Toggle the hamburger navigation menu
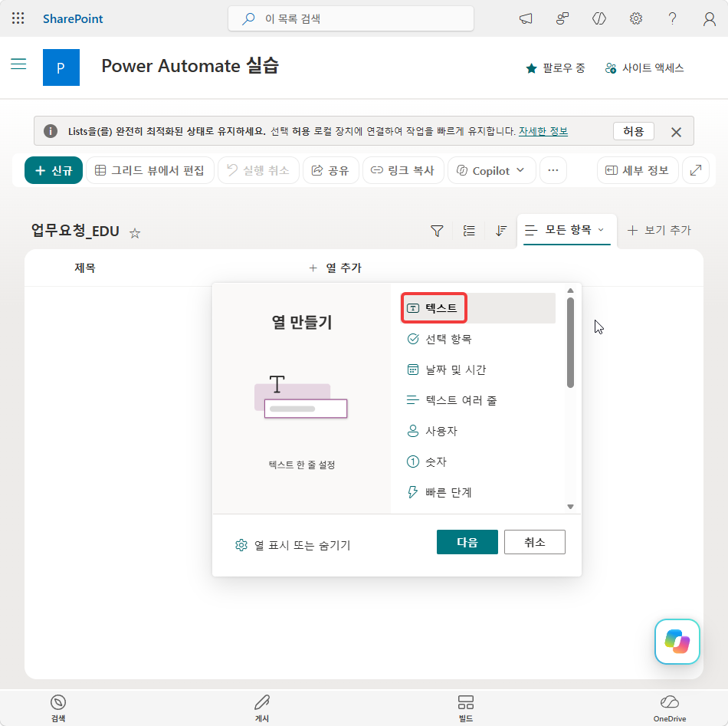The width and height of the screenshot is (728, 726). click(x=18, y=64)
